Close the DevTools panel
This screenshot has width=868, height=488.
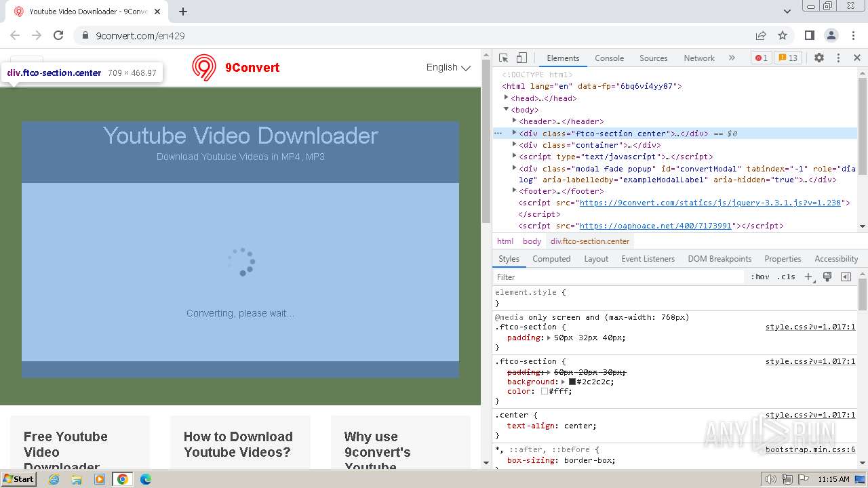click(857, 58)
